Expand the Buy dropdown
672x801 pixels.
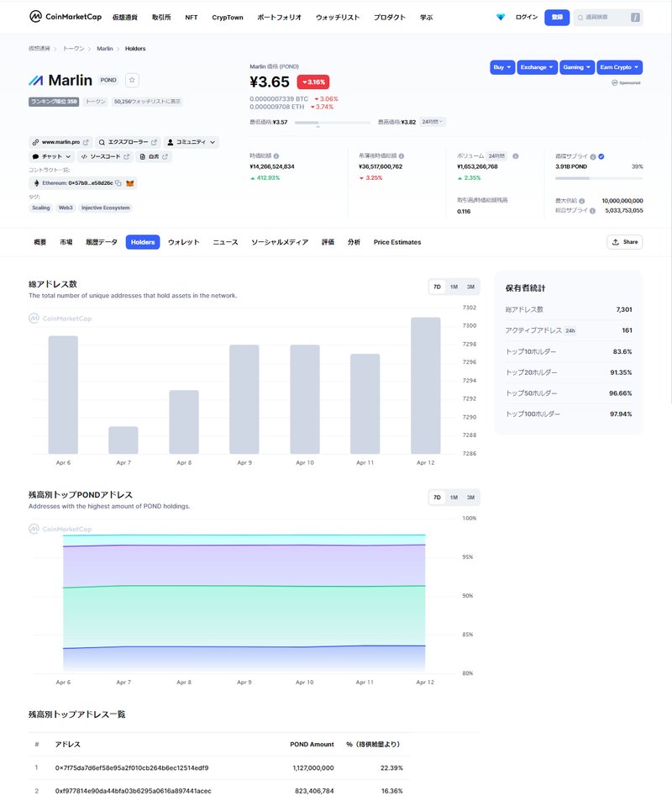coord(502,67)
